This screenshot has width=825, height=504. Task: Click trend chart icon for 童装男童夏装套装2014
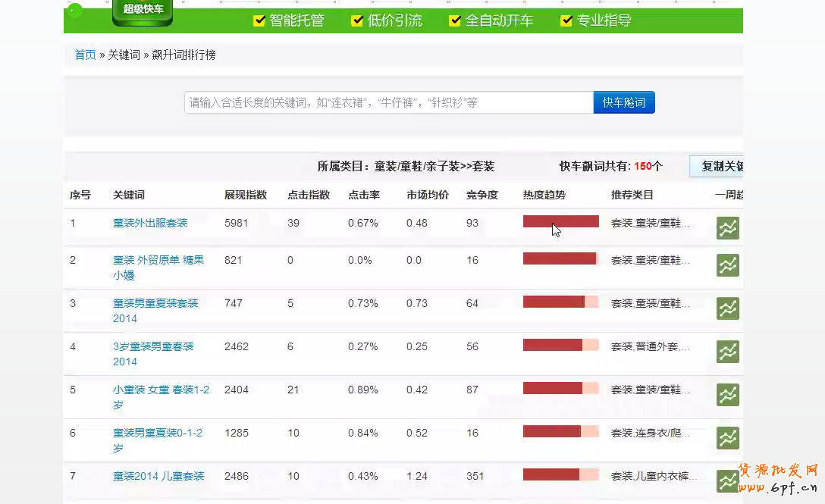tap(727, 308)
